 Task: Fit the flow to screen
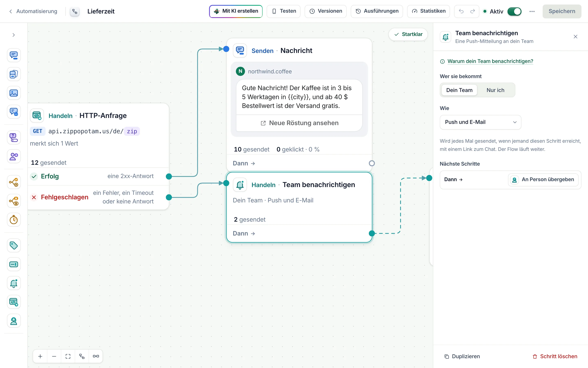[68, 356]
